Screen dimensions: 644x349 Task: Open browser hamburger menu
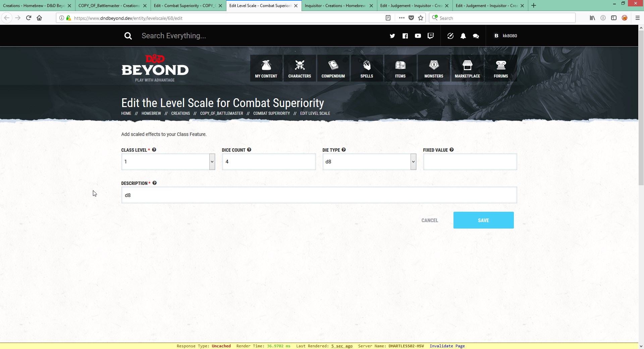638,18
